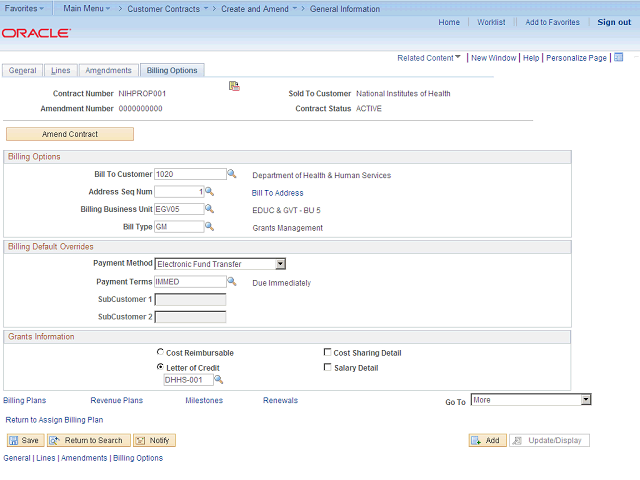Switch to the Amendments tab
Screen dimensions: 640x480
click(x=108, y=70)
